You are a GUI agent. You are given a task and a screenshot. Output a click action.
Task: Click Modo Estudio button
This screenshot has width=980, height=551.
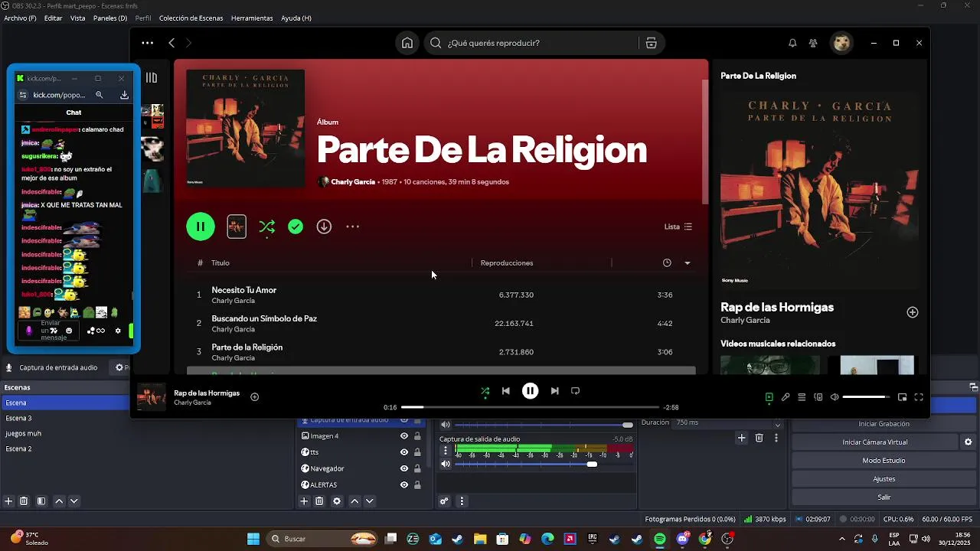pyautogui.click(x=884, y=461)
